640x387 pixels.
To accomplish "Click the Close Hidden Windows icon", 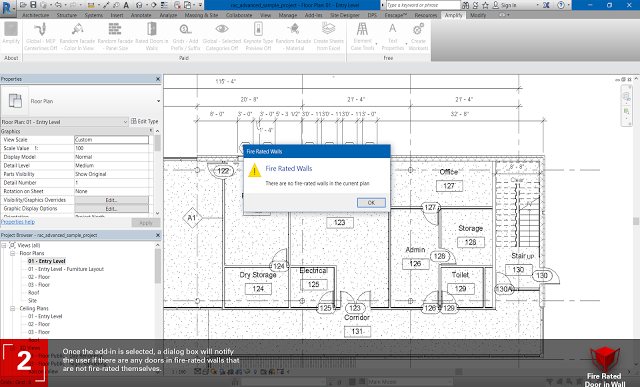I will pyautogui.click(x=178, y=5).
